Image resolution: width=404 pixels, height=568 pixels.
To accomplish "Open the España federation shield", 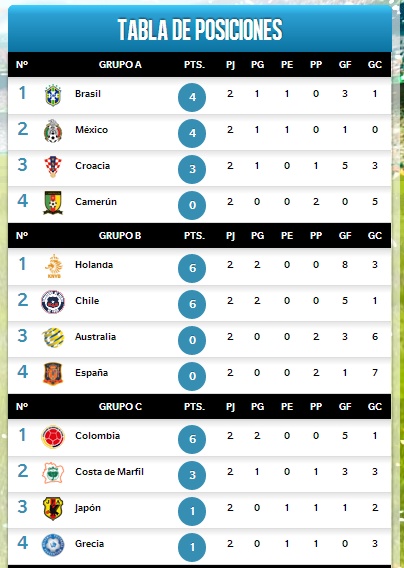I will [53, 373].
